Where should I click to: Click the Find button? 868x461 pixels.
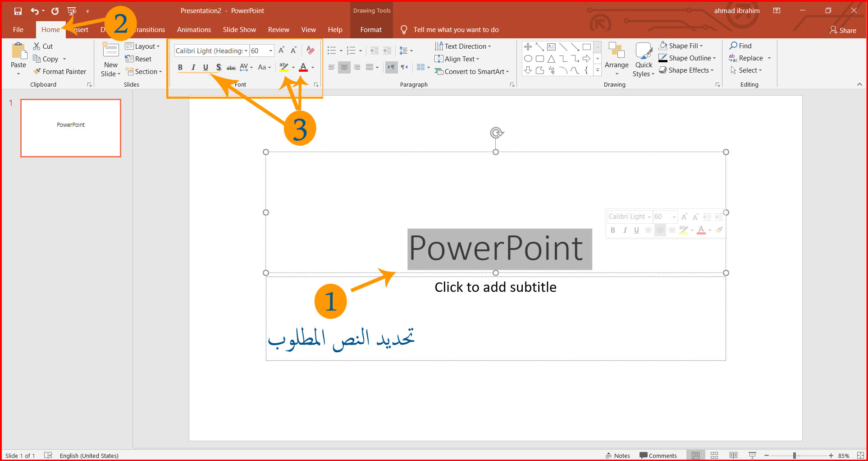pyautogui.click(x=740, y=46)
